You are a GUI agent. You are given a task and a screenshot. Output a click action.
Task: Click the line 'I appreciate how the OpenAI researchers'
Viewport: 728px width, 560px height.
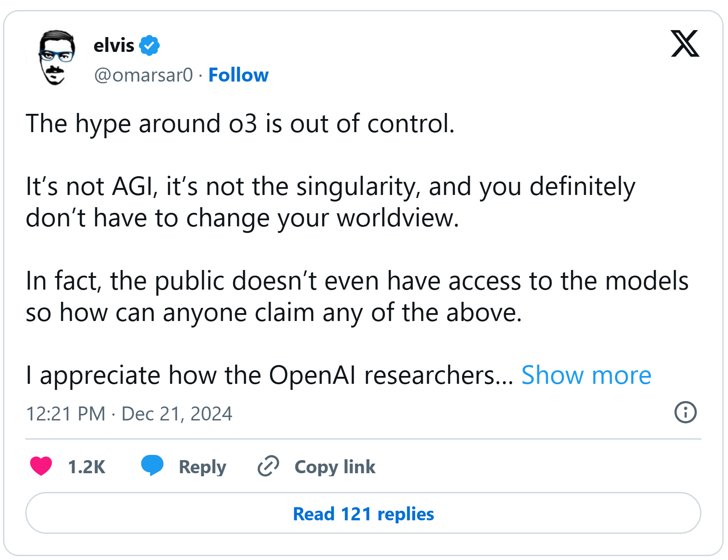(270, 375)
